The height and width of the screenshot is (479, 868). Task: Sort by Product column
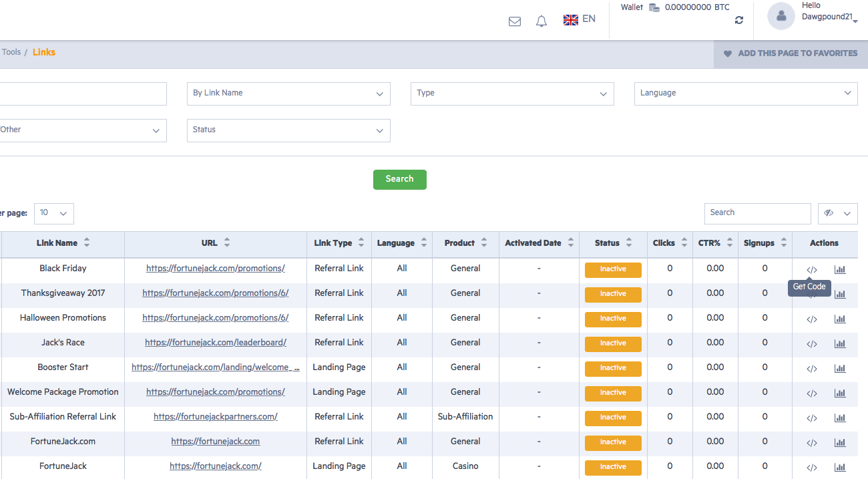484,243
